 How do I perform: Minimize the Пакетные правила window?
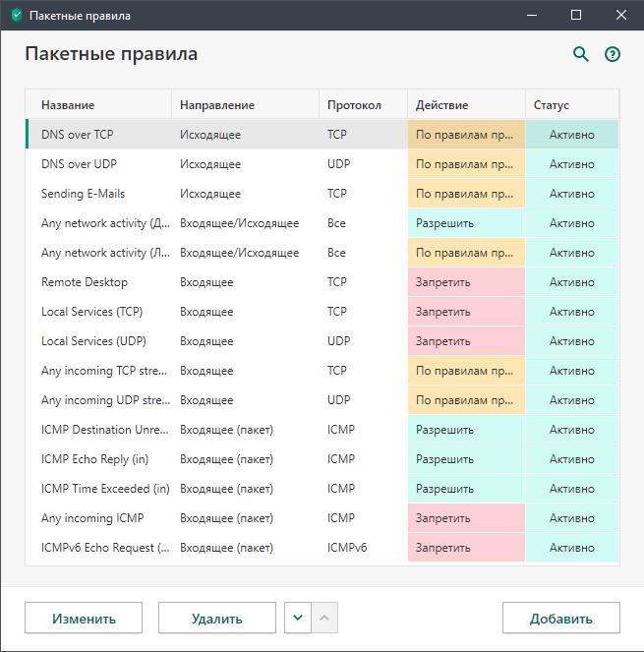[532, 15]
